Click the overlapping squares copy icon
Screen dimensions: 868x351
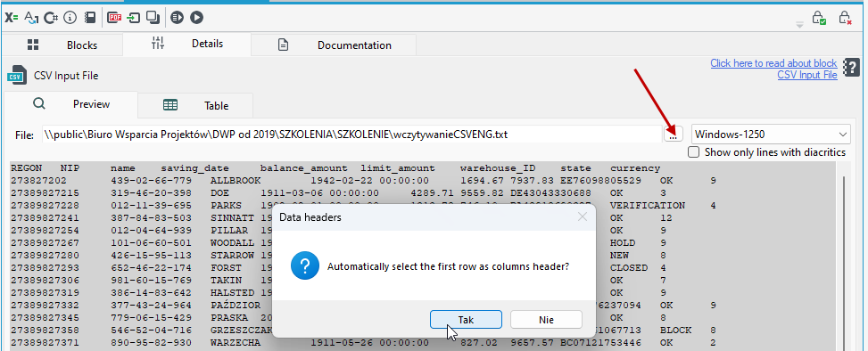[x=153, y=18]
